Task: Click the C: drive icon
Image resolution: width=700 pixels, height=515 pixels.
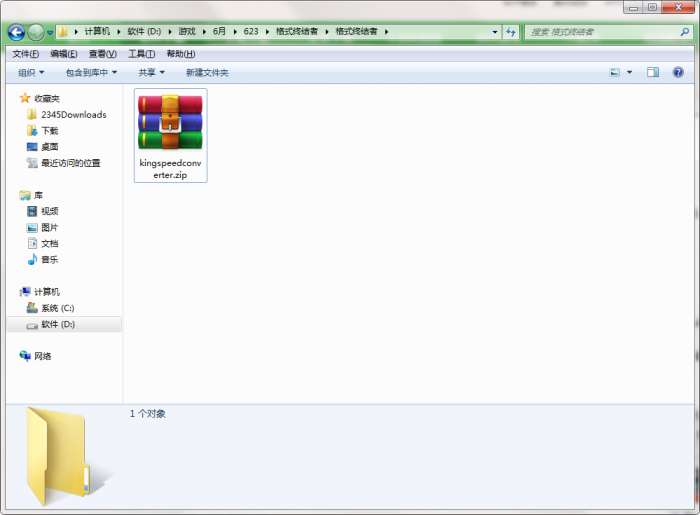Action: pos(32,307)
